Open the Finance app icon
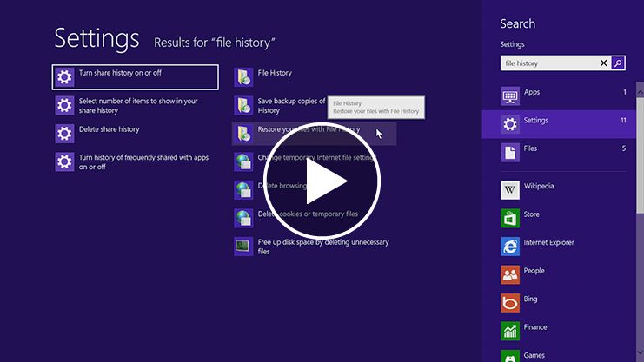 coord(510,330)
